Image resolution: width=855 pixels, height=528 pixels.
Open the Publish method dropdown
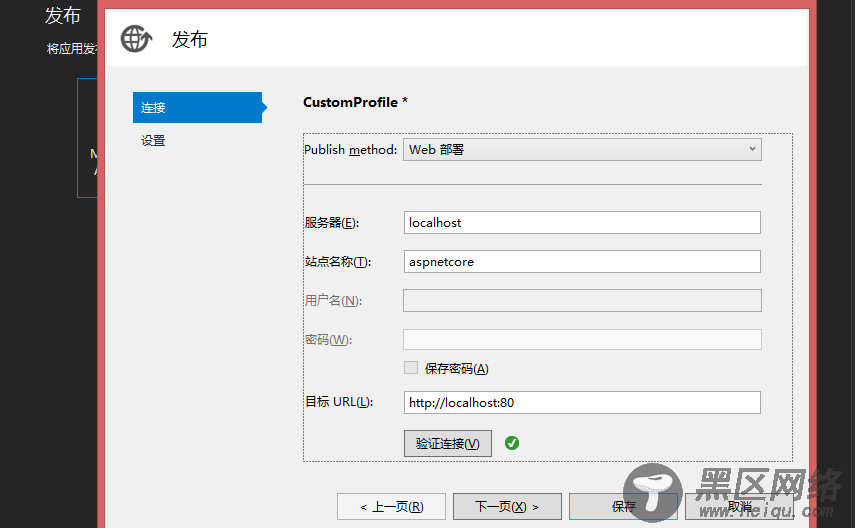582,149
